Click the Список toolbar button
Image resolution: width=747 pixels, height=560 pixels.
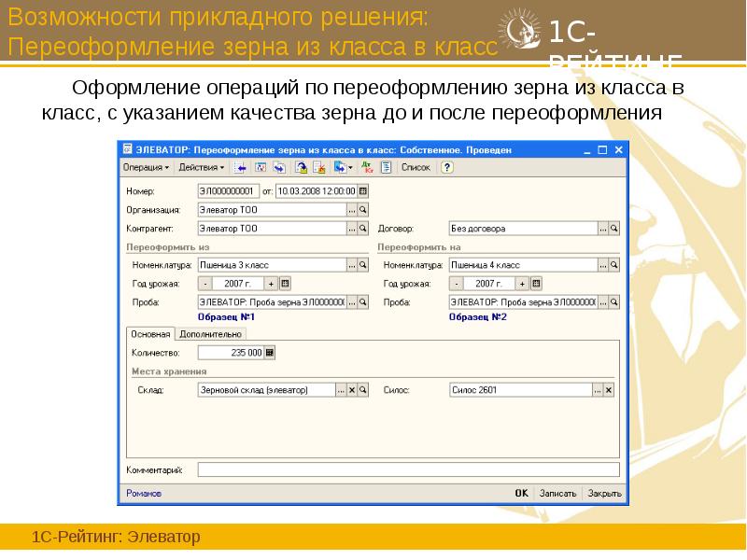[x=416, y=168]
